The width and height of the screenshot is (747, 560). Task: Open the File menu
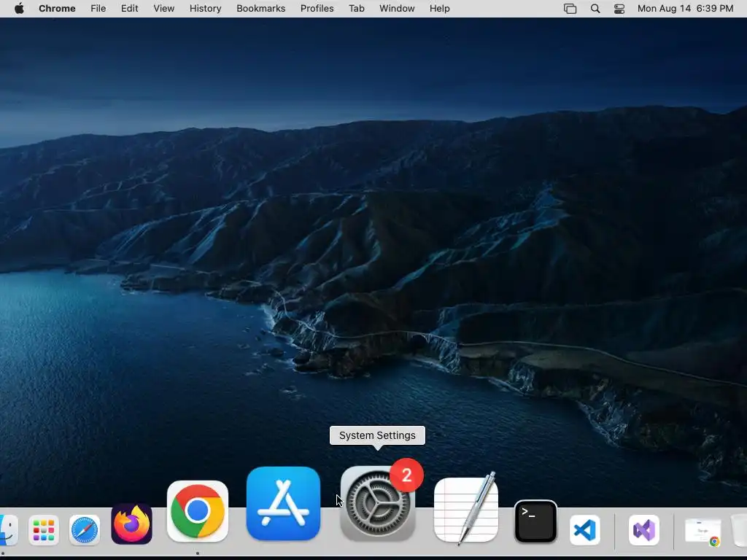[98, 9]
